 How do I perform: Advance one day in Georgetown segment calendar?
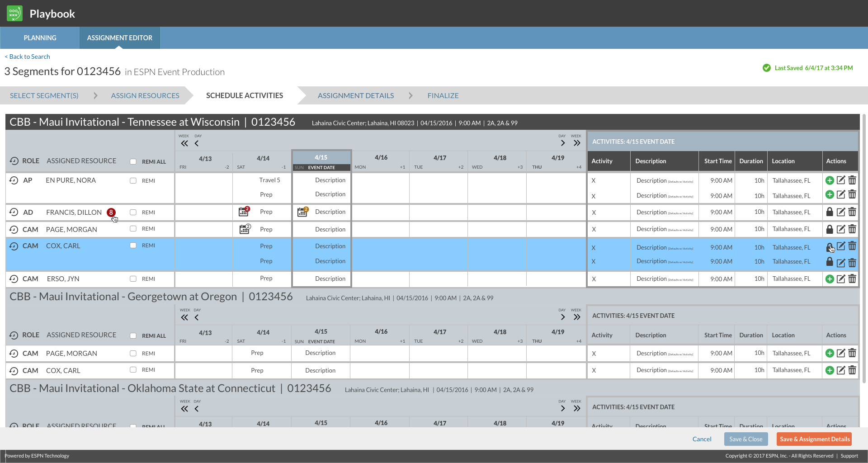[563, 317]
